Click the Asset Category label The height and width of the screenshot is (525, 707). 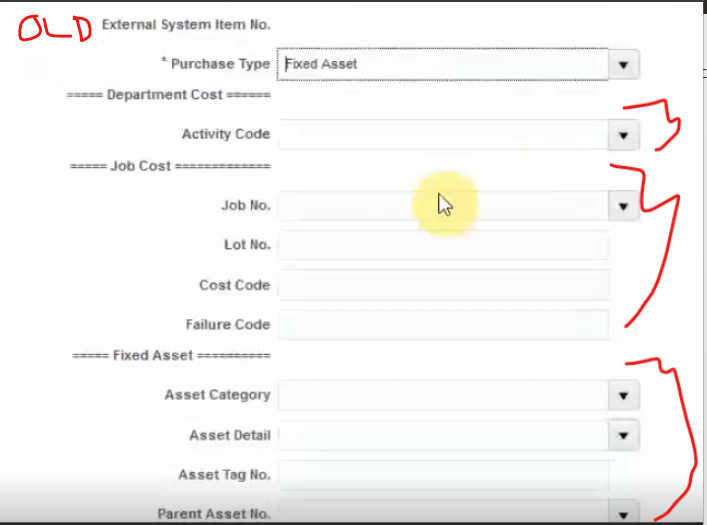click(217, 395)
